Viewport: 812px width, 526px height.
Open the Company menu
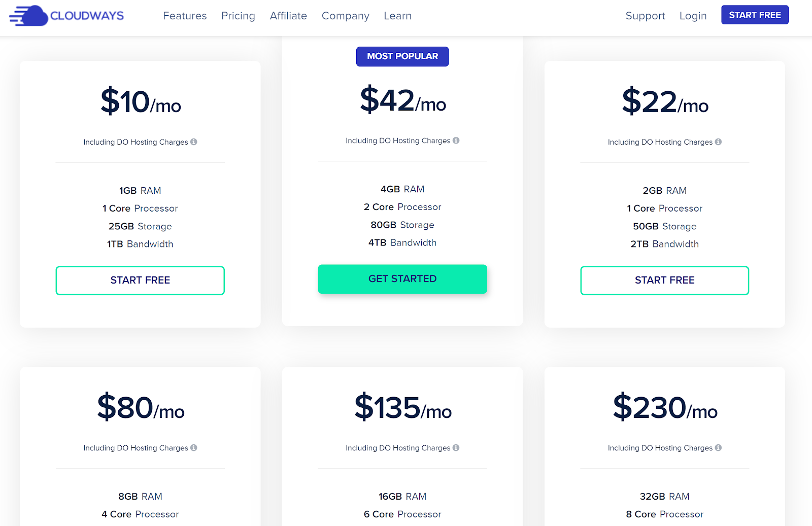(x=346, y=16)
